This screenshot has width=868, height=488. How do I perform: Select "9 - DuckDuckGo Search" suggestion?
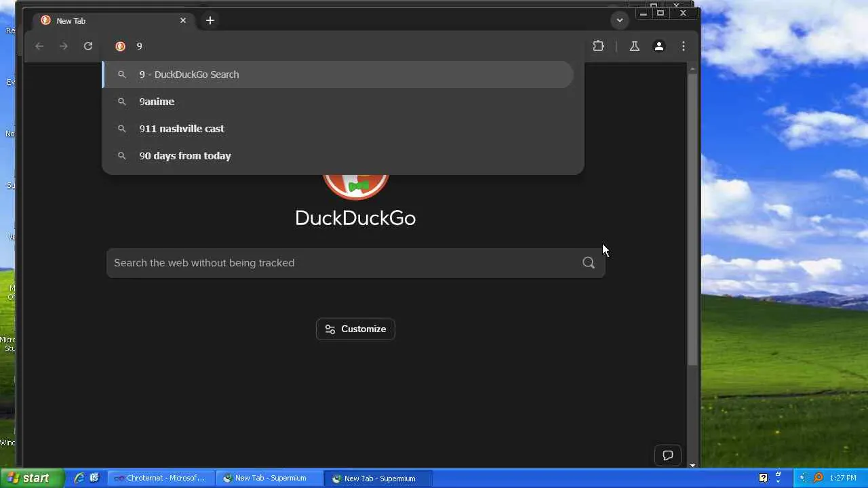338,75
